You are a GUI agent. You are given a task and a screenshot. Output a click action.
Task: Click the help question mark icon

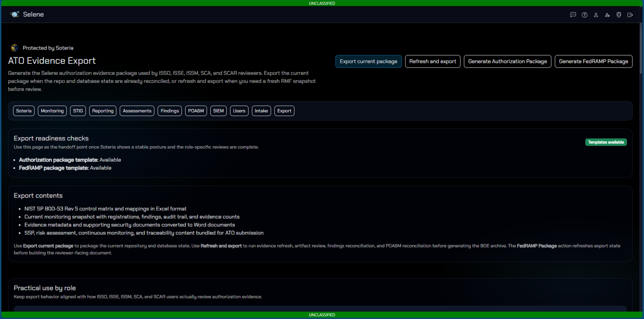(585, 15)
